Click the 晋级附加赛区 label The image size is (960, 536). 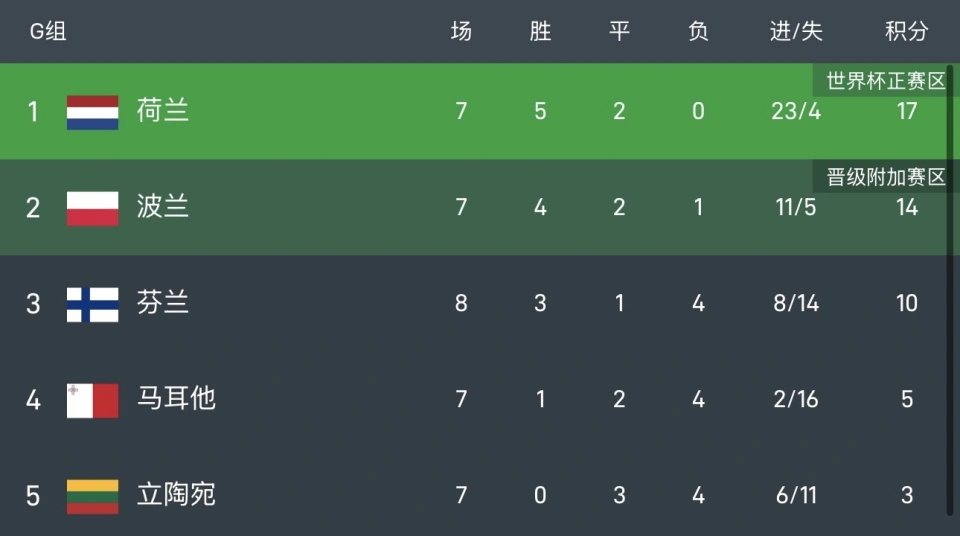tap(885, 177)
